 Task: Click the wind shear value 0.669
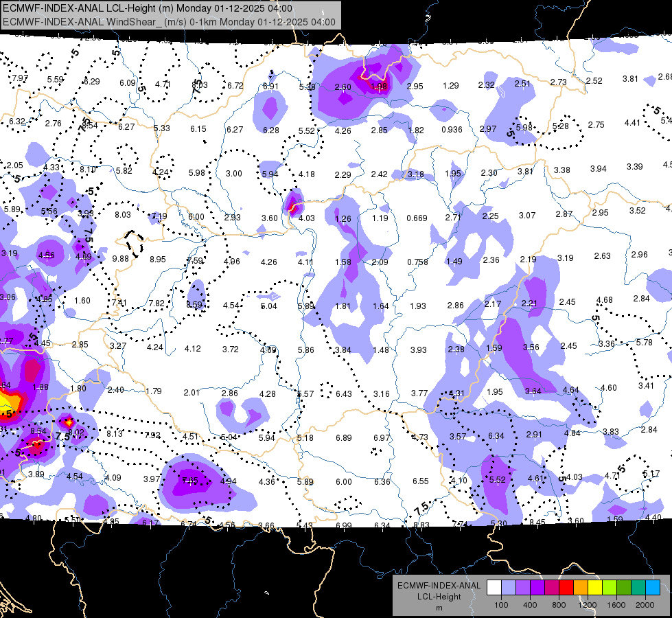[417, 218]
